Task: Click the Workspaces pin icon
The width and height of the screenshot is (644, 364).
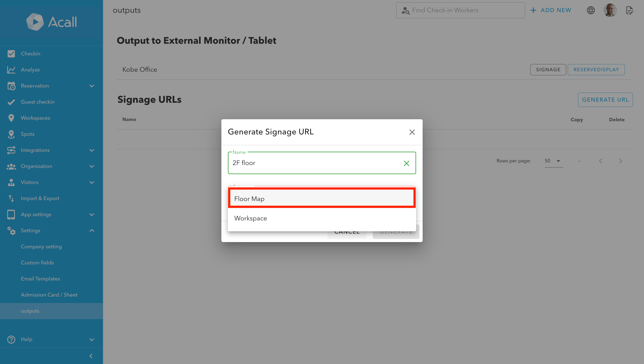Action: pos(11,118)
